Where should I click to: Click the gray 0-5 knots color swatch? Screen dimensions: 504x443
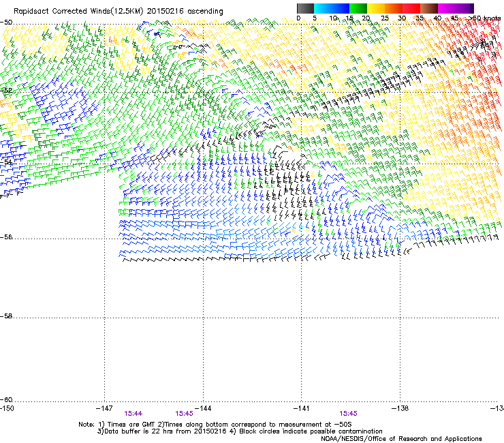[305, 8]
